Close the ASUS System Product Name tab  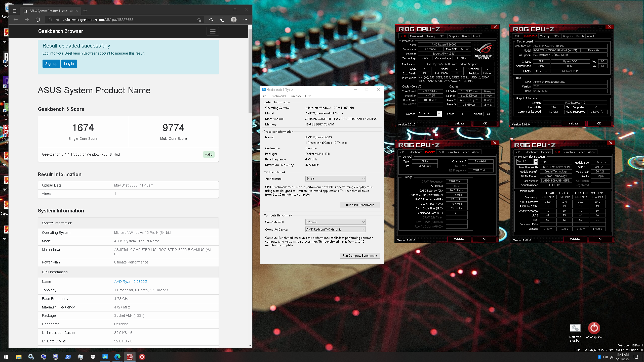pos(77,11)
